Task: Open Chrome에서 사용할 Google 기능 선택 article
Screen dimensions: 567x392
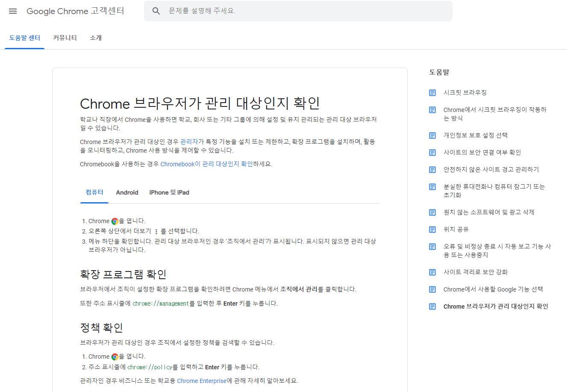Action: [x=493, y=289]
